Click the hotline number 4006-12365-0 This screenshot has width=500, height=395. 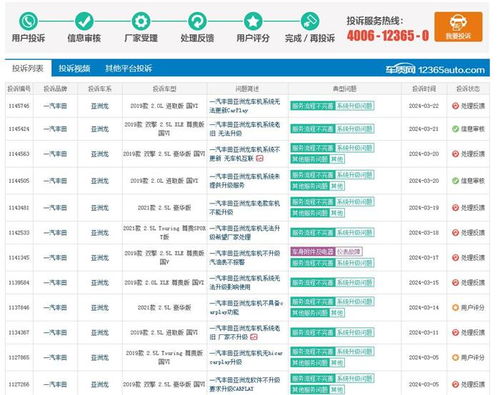click(388, 35)
